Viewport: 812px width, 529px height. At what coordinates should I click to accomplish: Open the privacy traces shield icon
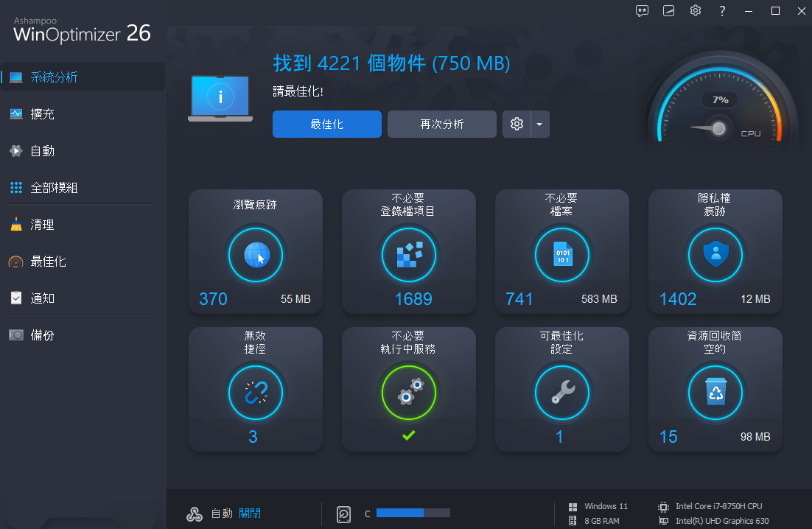[715, 256]
